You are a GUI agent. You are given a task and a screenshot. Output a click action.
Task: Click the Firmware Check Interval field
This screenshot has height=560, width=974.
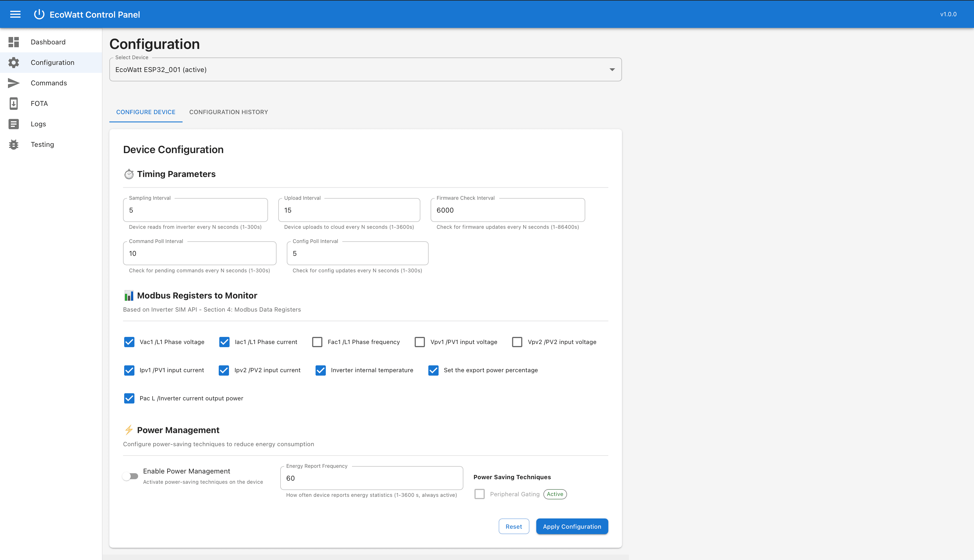(507, 210)
